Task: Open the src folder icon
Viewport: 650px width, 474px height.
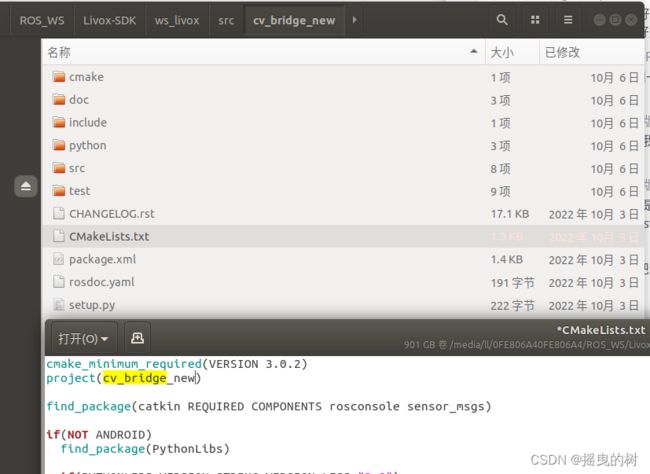Action: pyautogui.click(x=59, y=168)
